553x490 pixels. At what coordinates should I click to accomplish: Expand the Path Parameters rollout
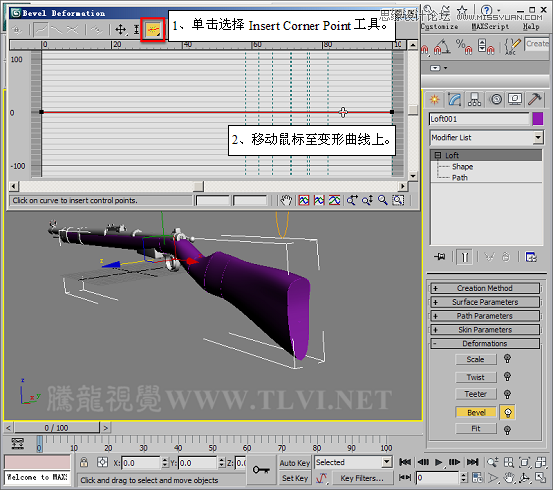coord(485,316)
